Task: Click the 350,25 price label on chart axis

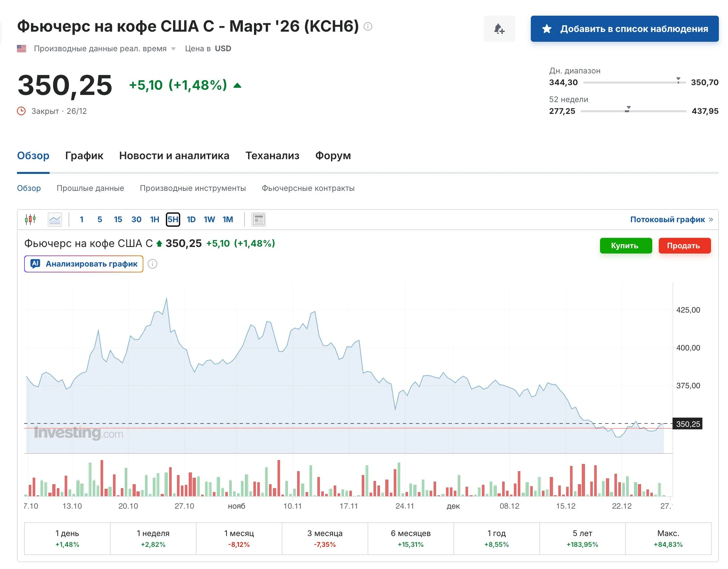Action: tap(688, 424)
